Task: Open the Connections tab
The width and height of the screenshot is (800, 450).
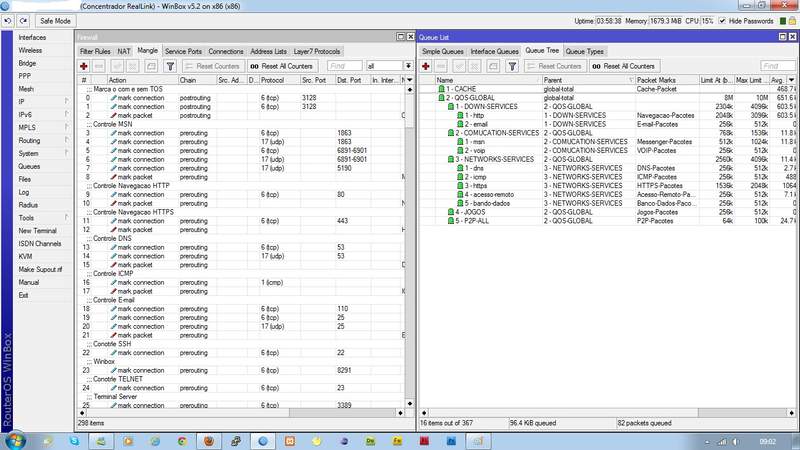Action: [x=226, y=52]
